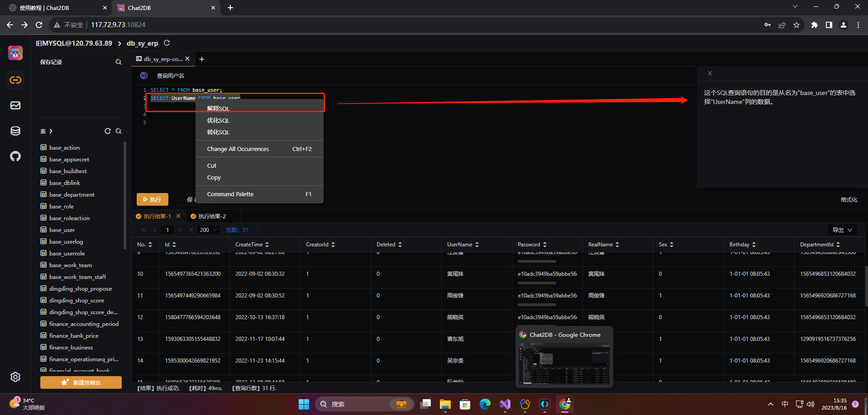Select Copy in the context menu
This screenshot has width=868, height=415.
click(x=259, y=177)
